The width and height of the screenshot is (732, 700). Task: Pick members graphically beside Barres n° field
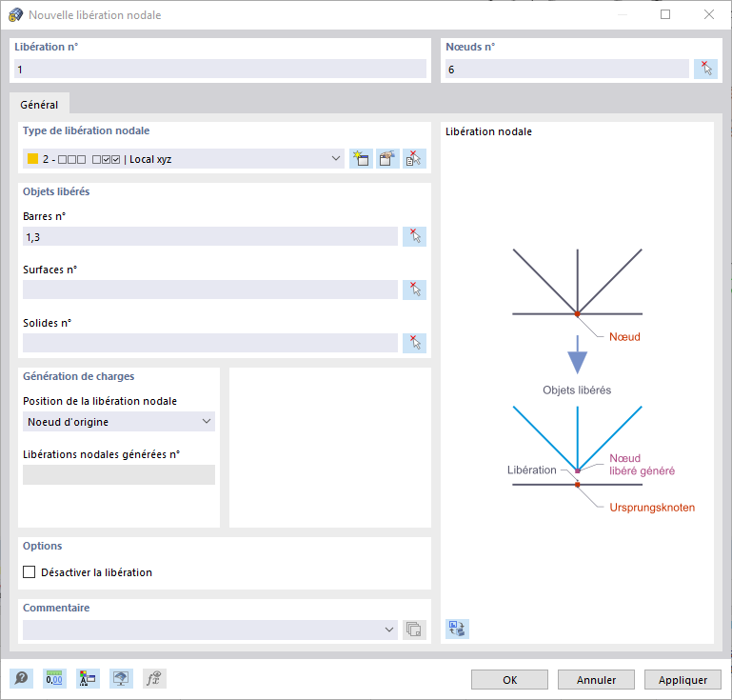[x=414, y=236]
